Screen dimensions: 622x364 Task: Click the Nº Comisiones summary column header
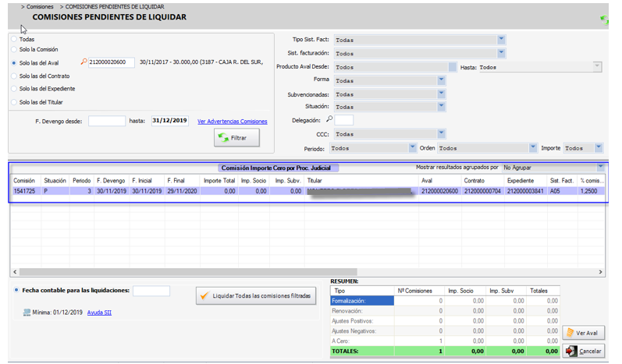click(x=419, y=291)
